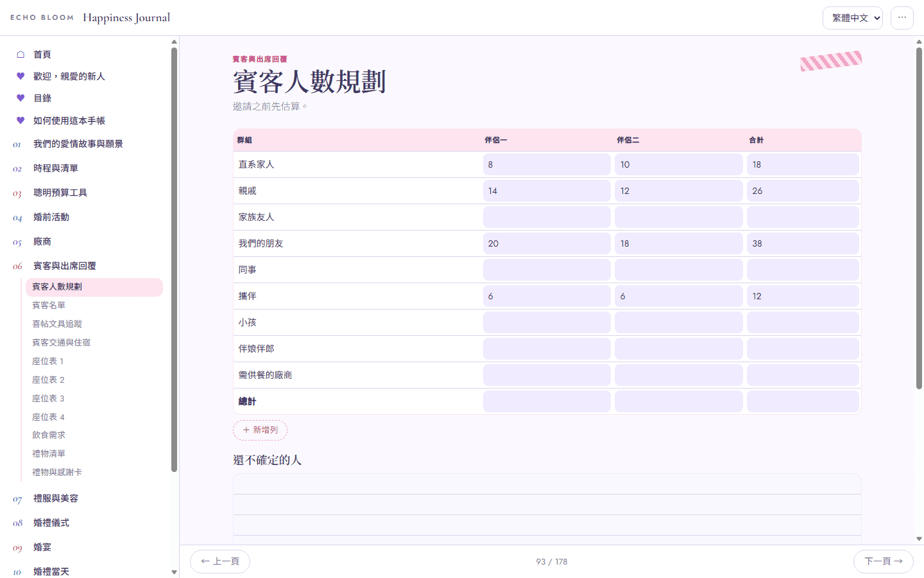924x578 pixels.
Task: Click the 伴侶一 field for 伴娘伴郎
Action: pyautogui.click(x=547, y=349)
